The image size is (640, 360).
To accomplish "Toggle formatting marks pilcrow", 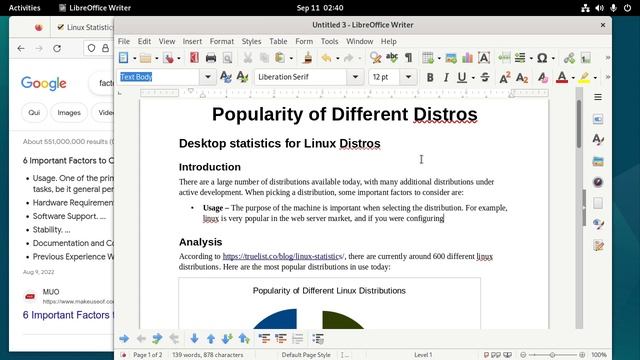I will [x=408, y=58].
